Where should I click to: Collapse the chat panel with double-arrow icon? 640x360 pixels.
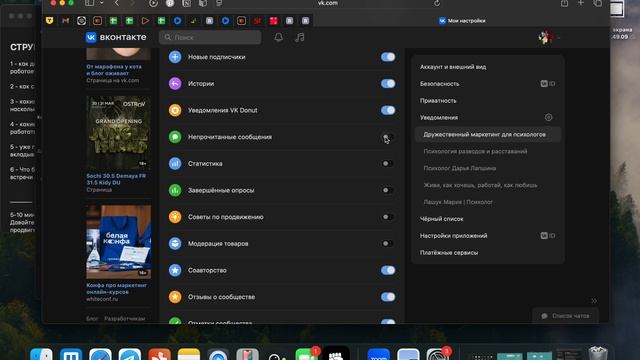coord(594,301)
